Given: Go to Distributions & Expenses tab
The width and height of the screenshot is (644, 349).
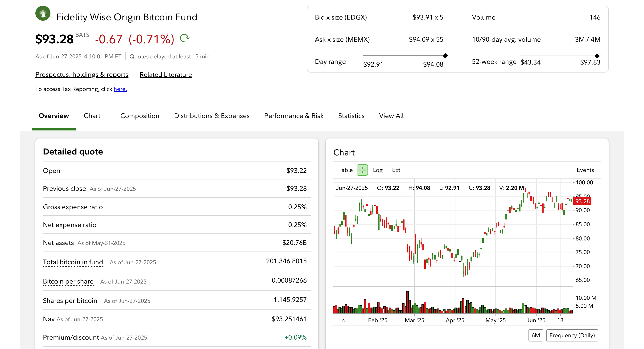Looking at the screenshot, I should point(212,116).
